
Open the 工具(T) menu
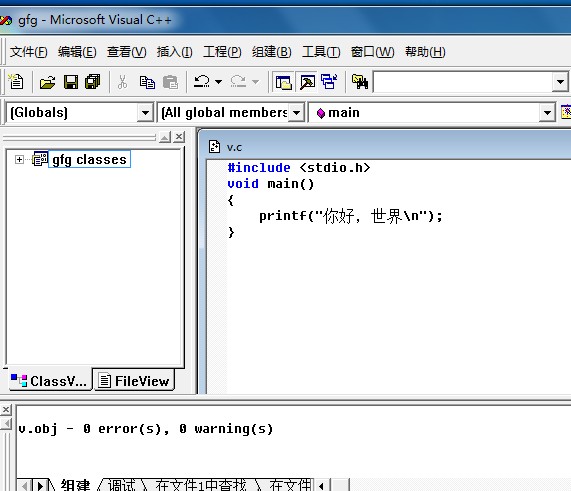(x=321, y=52)
